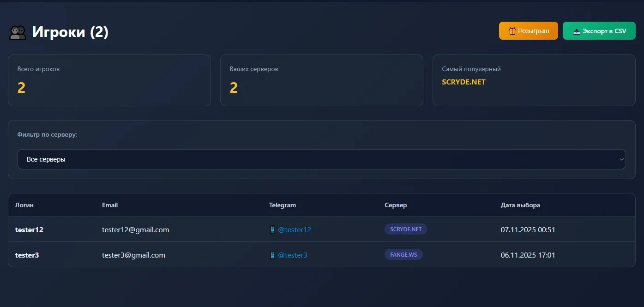644x307 pixels.
Task: Click phone icon next to @tester12
Action: 272,229
